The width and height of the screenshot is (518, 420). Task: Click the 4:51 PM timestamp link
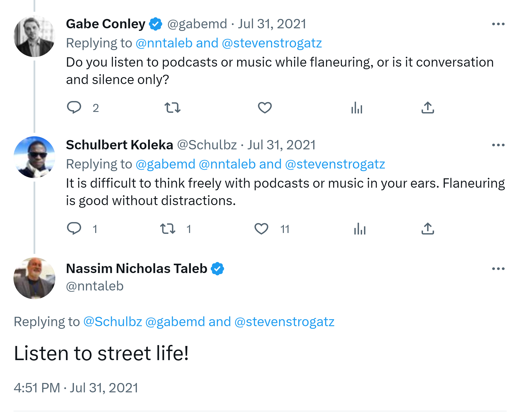(76, 388)
